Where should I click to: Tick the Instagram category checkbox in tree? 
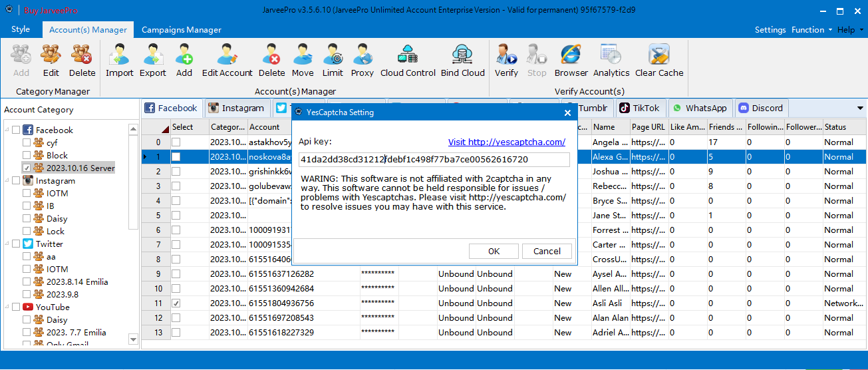(16, 180)
